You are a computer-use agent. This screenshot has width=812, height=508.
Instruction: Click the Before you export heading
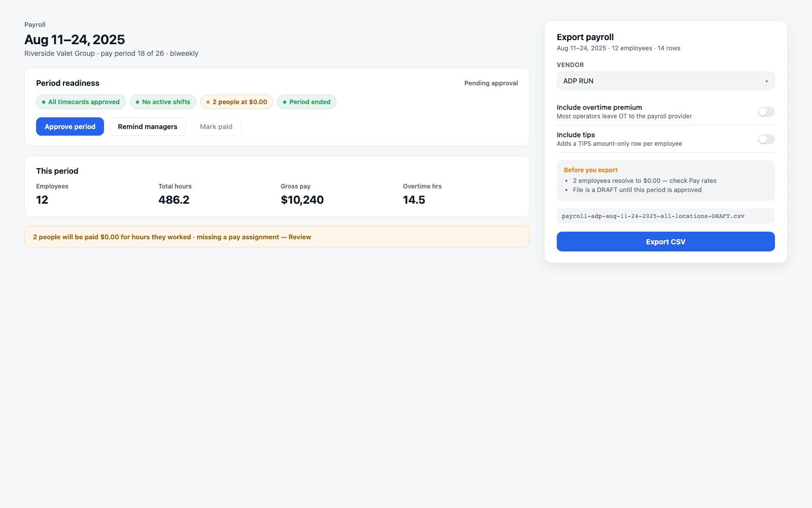click(591, 170)
